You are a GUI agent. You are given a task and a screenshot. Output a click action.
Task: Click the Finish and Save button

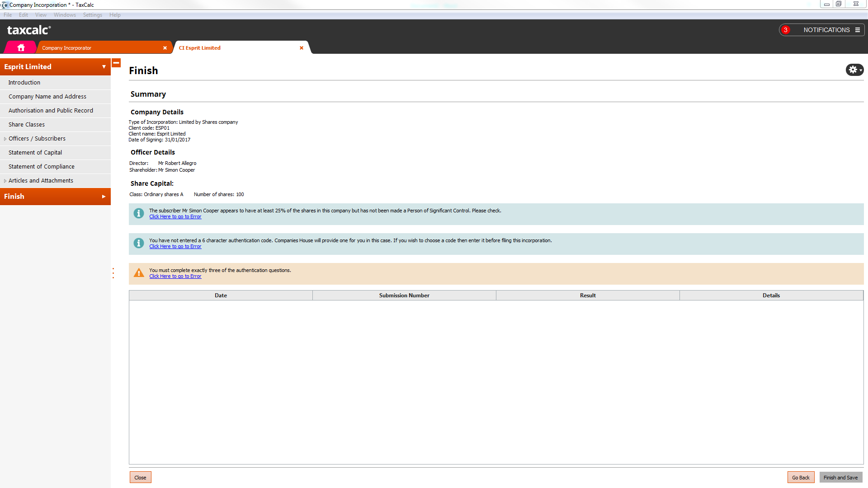[x=840, y=478]
